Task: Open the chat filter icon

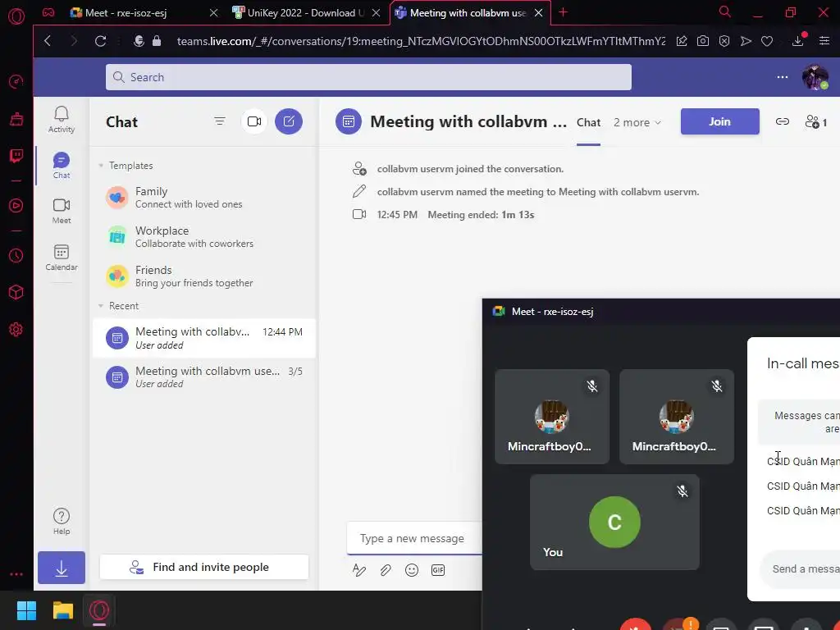Action: pyautogui.click(x=220, y=121)
